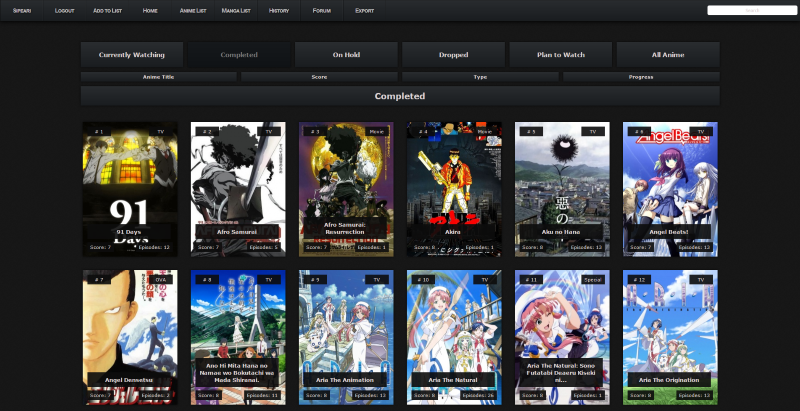Open the Aria The Natural TV cover

pos(454,337)
